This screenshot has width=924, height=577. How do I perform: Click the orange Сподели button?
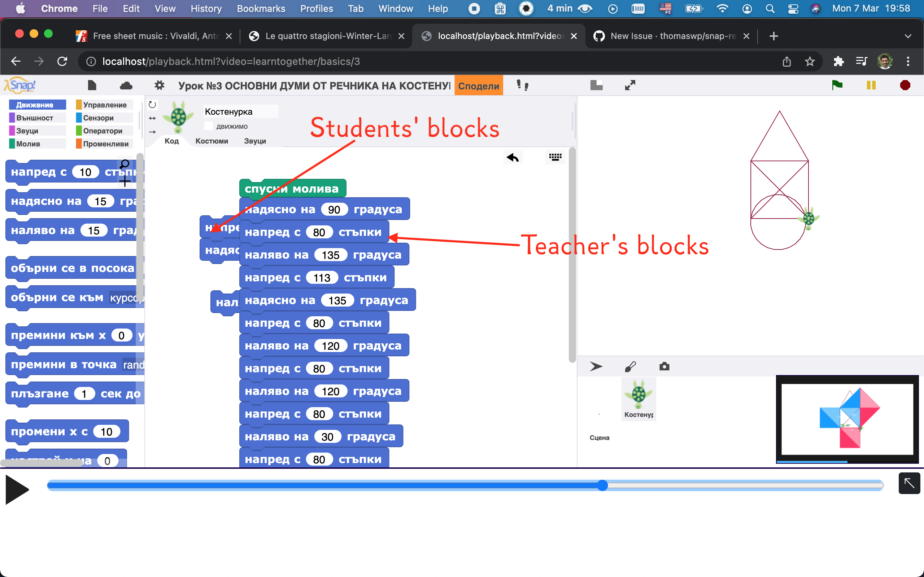(x=478, y=86)
